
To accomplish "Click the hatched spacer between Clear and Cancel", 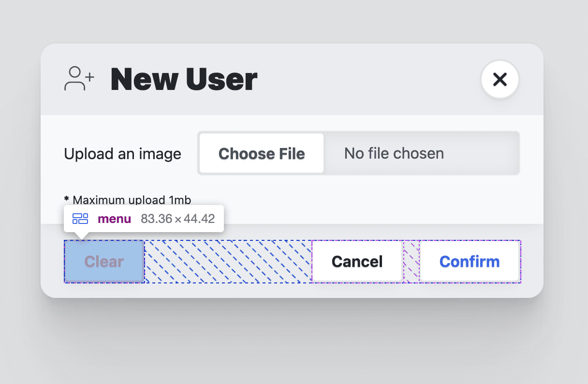I will pyautogui.click(x=227, y=261).
